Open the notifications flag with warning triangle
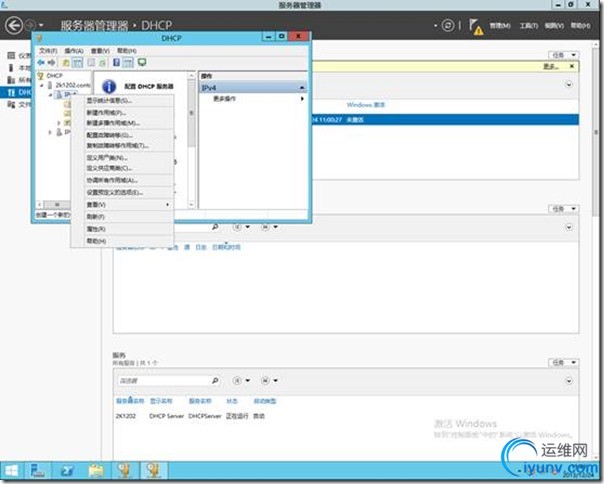The image size is (604, 484). click(x=476, y=27)
